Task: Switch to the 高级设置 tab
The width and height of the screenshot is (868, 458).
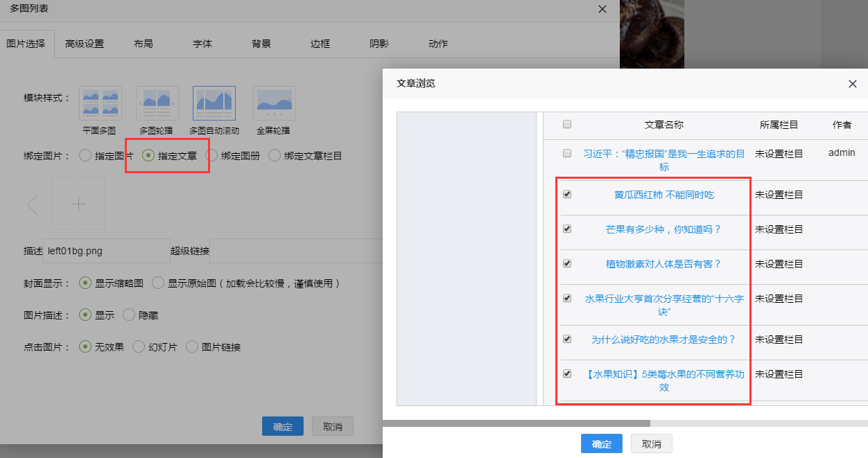Action: coord(85,44)
